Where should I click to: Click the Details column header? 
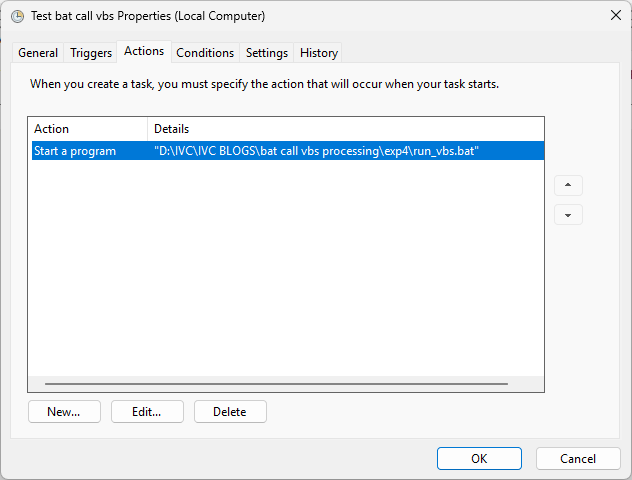(172, 129)
